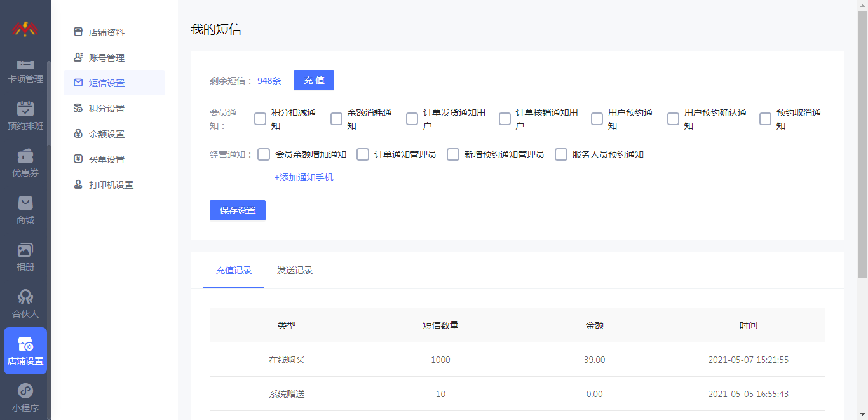Click remaining SMS count 948条
The image size is (868, 420).
[269, 81]
